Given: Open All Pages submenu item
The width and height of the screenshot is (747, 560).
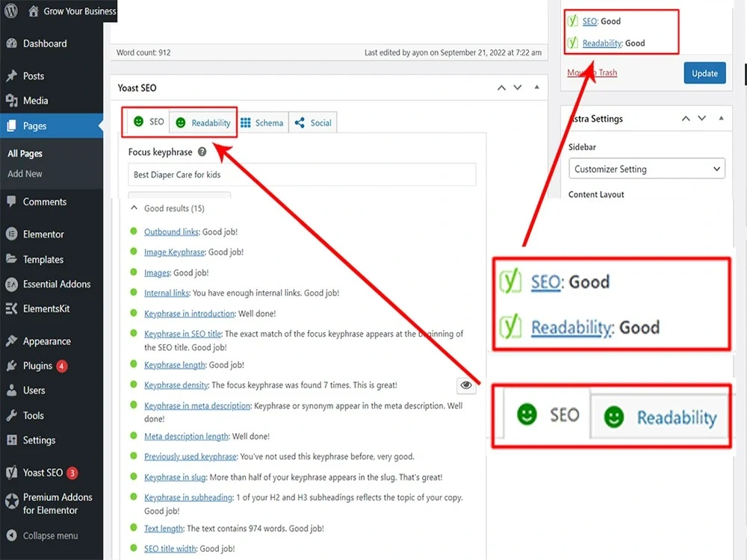Looking at the screenshot, I should click(x=25, y=153).
